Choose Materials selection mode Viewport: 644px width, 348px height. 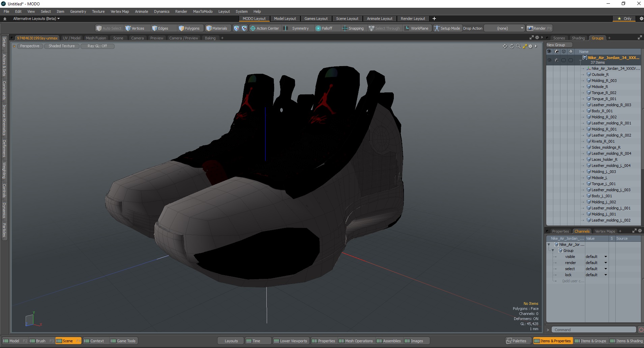pos(217,28)
